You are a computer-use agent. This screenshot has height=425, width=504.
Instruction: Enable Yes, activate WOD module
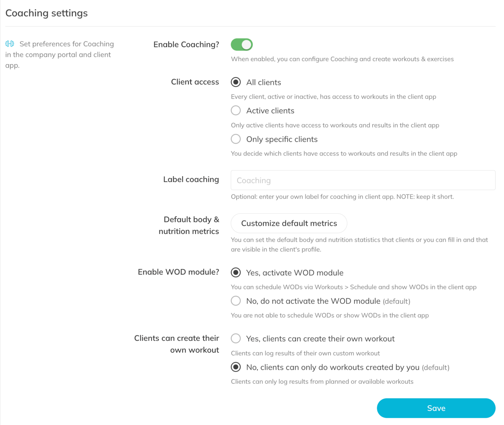236,273
